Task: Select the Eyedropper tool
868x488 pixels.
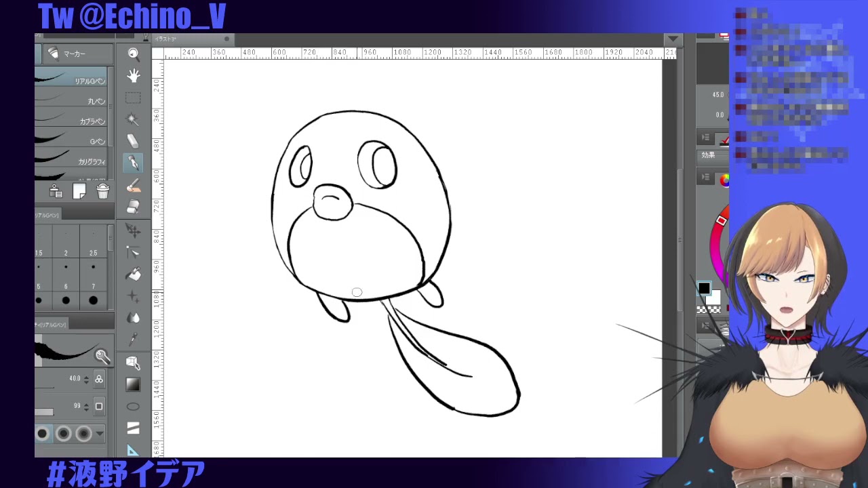Action: (x=133, y=340)
